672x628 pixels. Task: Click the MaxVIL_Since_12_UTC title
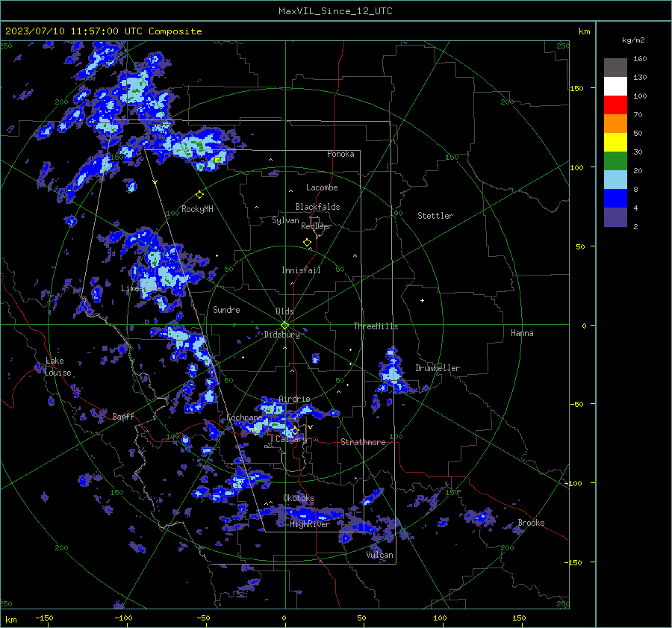[335, 11]
